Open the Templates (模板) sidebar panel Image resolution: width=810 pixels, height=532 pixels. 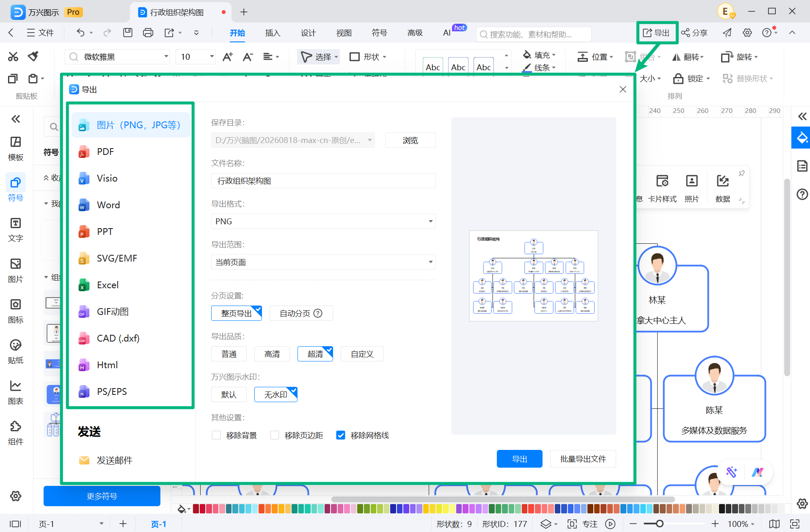pyautogui.click(x=16, y=149)
